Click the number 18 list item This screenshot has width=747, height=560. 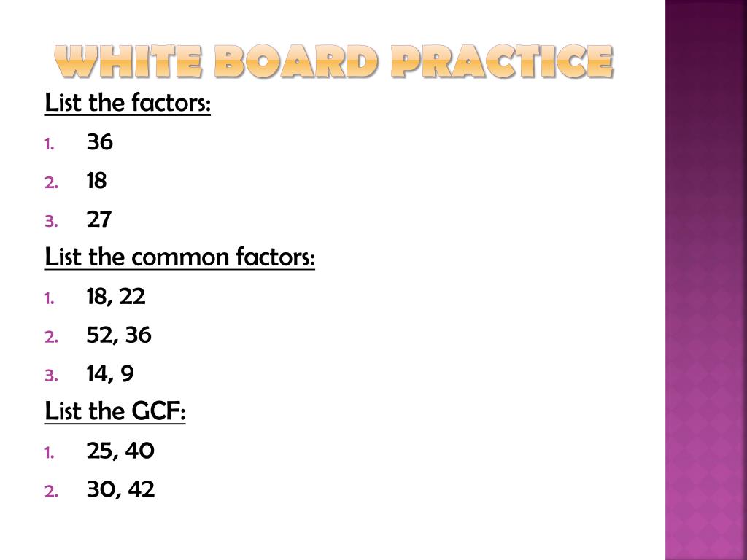pos(97,181)
